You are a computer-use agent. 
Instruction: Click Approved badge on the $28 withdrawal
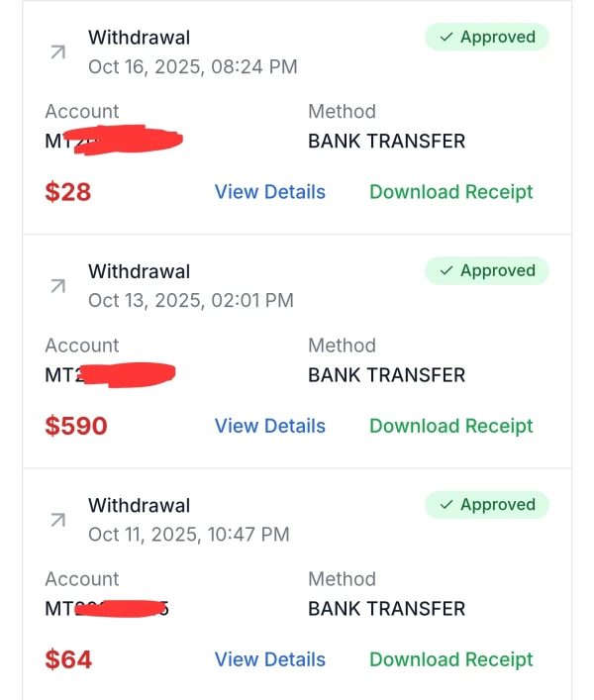point(487,38)
